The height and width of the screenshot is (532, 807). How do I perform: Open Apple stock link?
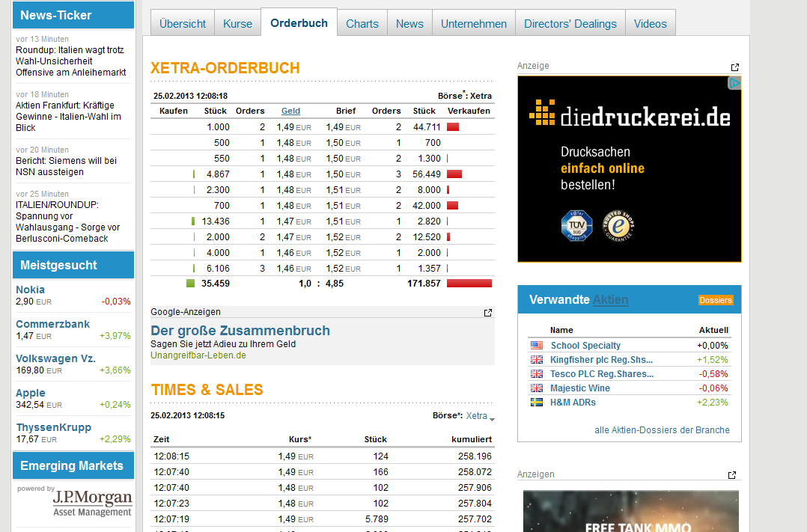31,393
